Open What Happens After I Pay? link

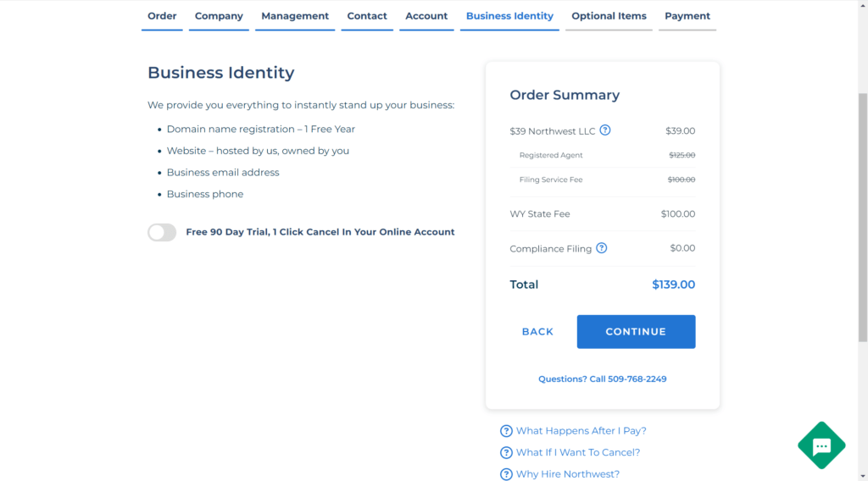(x=581, y=431)
